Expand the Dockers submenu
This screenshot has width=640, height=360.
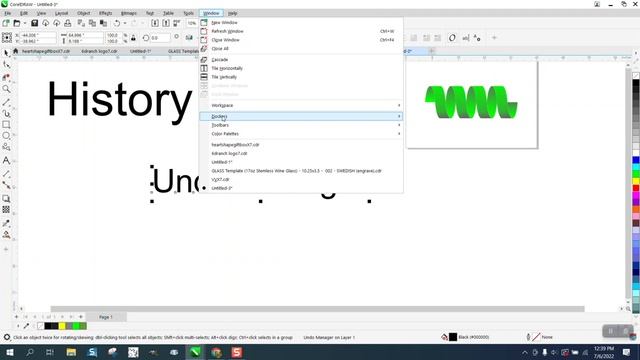pyautogui.click(x=301, y=116)
